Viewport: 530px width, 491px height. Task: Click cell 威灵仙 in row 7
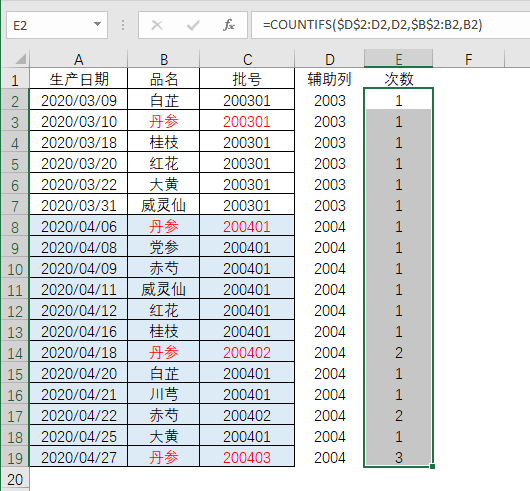(164, 205)
